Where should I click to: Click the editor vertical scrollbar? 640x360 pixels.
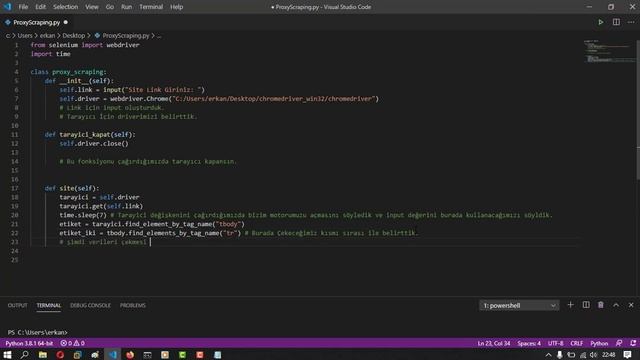(638, 110)
